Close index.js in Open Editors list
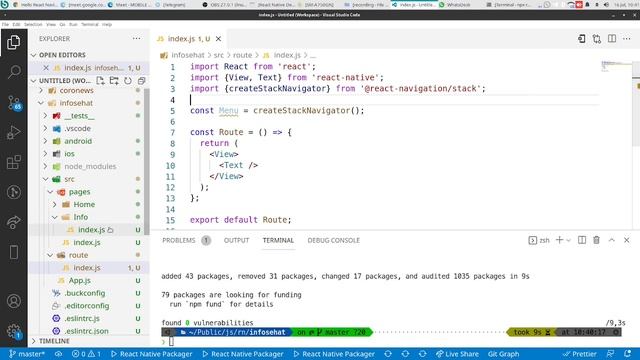 [46, 68]
